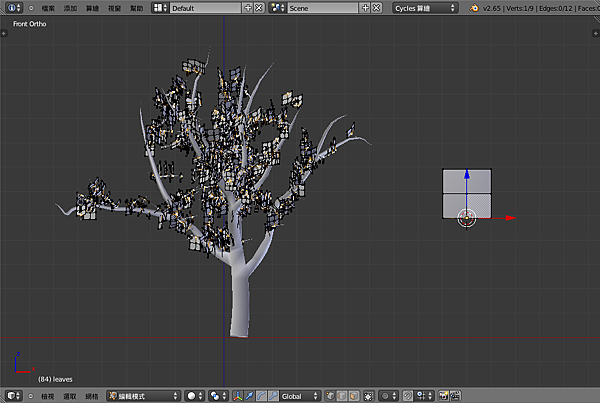600x403 pixels.
Task: Open the 檢視 (View) menu
Action: pos(47,396)
